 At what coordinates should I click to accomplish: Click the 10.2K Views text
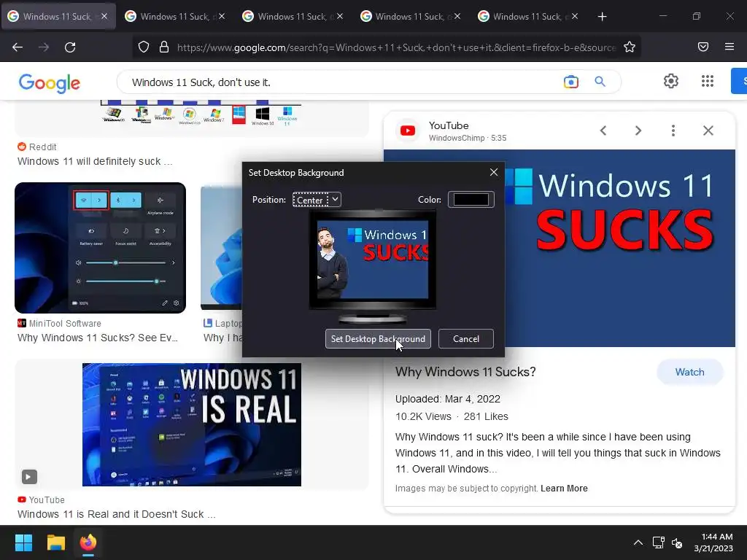click(x=423, y=416)
